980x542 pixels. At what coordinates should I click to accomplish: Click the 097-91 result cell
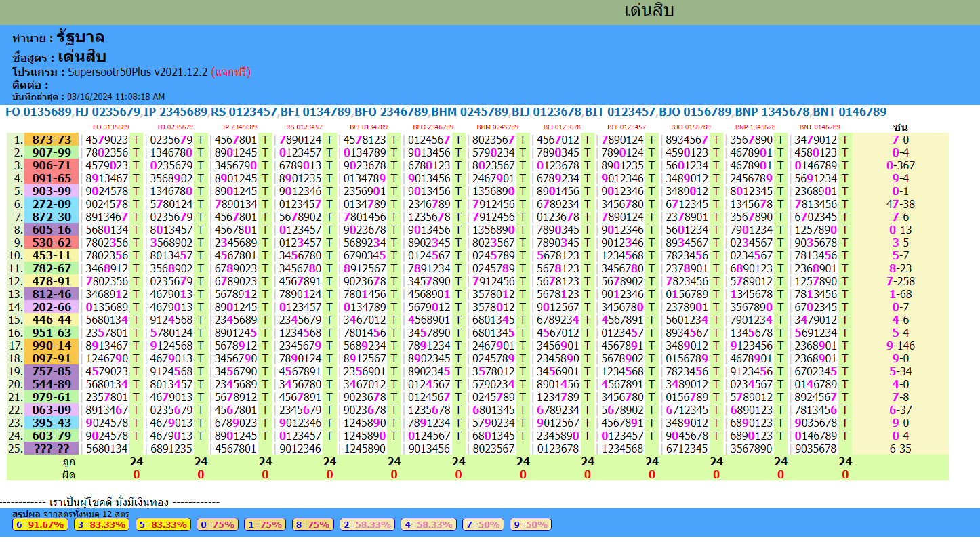52,358
